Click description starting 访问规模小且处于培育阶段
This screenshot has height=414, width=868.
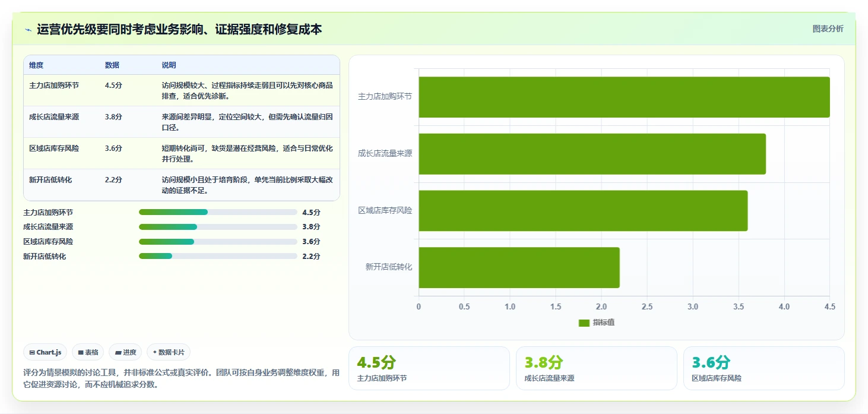(x=247, y=185)
